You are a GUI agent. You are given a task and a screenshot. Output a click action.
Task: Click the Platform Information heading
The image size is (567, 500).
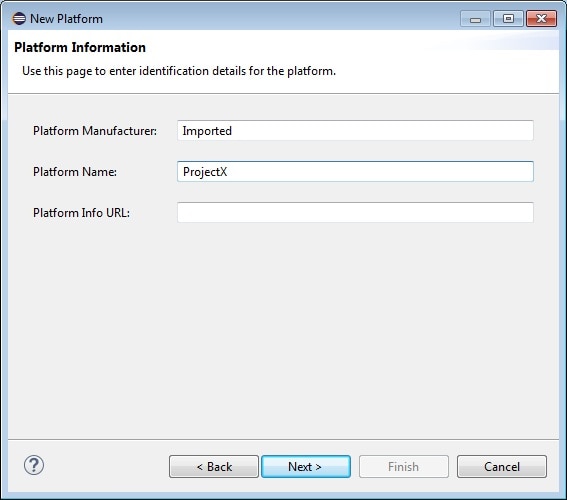click(x=80, y=47)
